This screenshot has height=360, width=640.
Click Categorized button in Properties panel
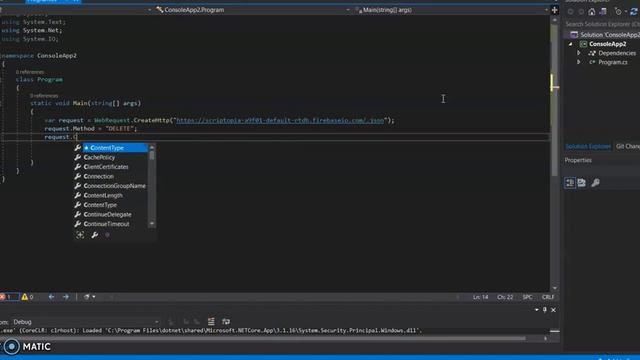(x=570, y=183)
